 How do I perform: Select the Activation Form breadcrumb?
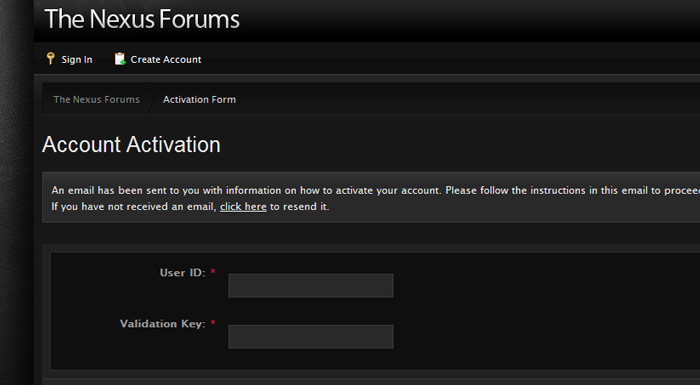[x=199, y=100]
